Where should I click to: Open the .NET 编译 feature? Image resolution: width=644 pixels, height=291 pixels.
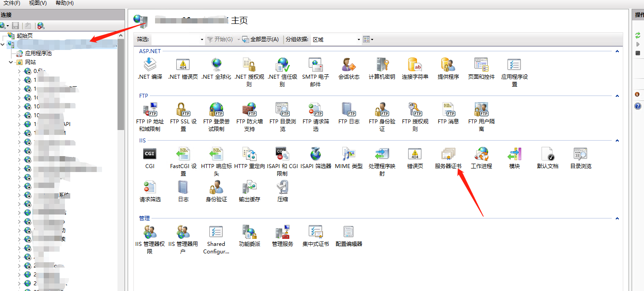point(150,69)
